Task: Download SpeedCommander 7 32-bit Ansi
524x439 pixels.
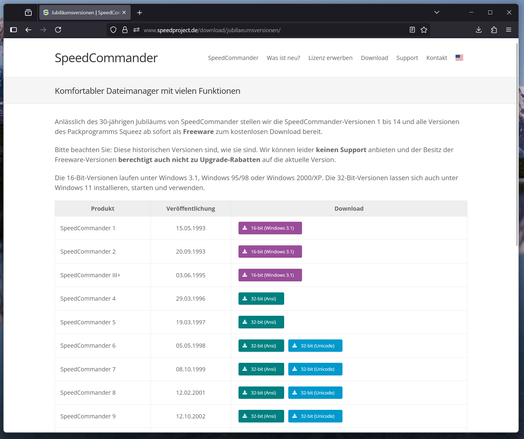Action: [x=261, y=369]
